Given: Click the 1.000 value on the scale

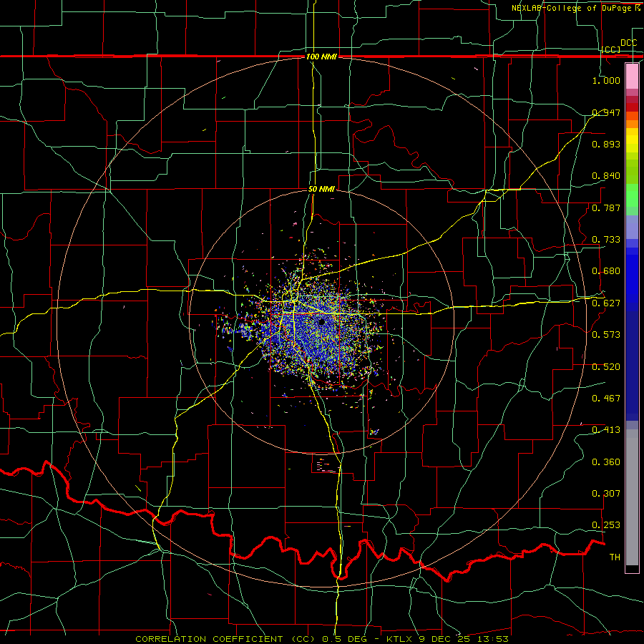Looking at the screenshot, I should coord(606,80).
